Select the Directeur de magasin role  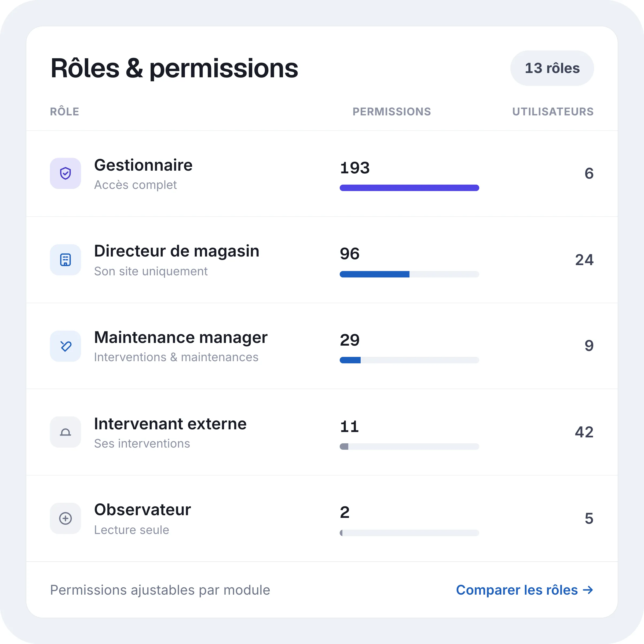click(322, 260)
